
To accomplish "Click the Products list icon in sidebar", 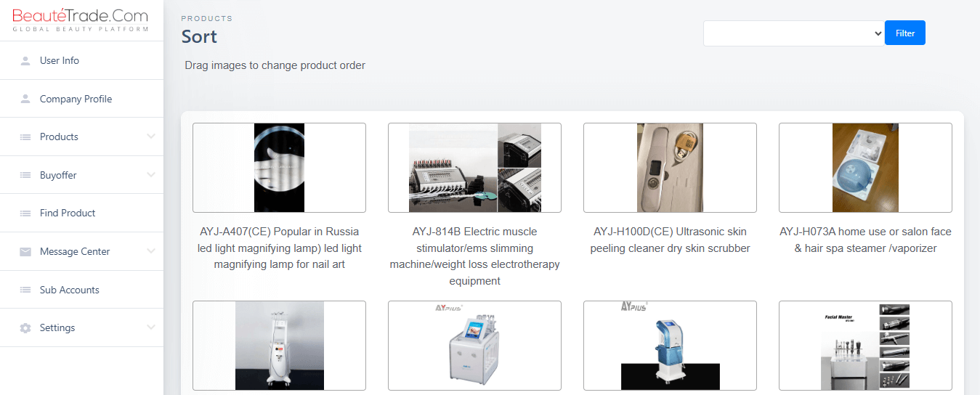I will point(25,137).
